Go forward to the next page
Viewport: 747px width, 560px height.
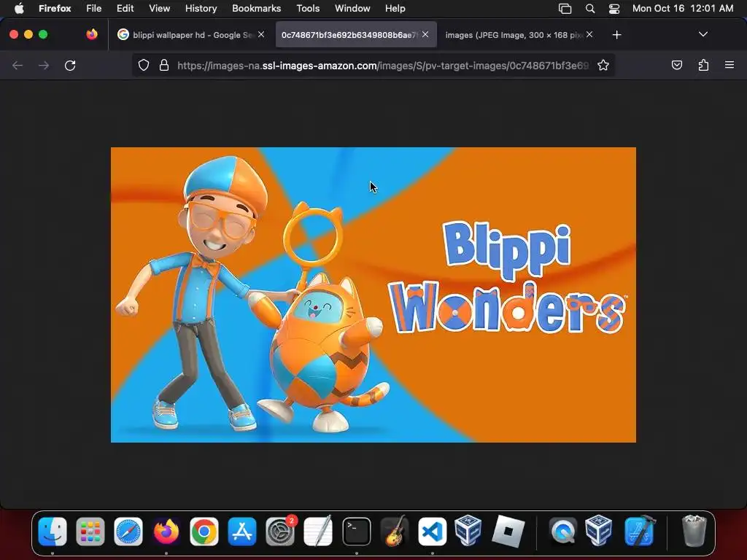pyautogui.click(x=44, y=65)
